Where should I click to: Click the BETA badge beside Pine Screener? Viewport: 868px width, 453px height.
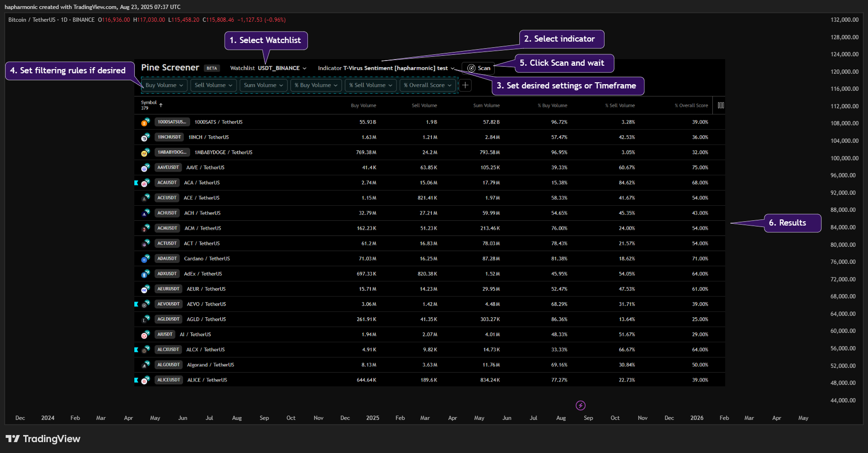tap(212, 68)
